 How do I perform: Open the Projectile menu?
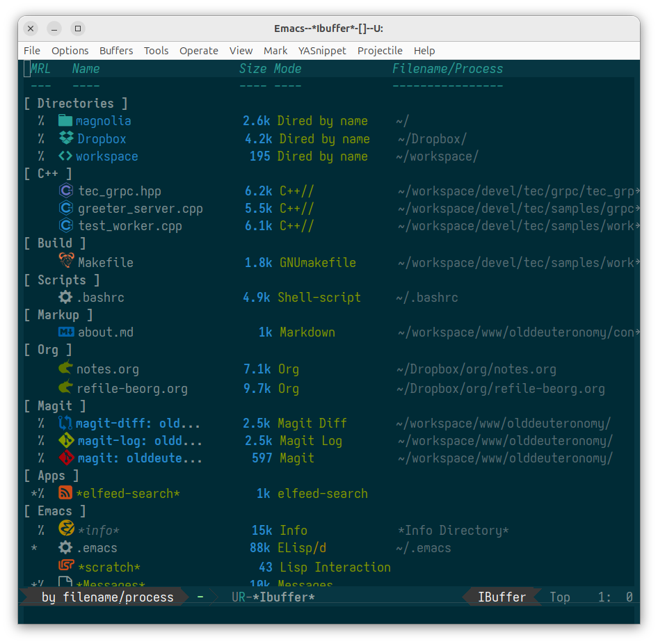tap(380, 51)
